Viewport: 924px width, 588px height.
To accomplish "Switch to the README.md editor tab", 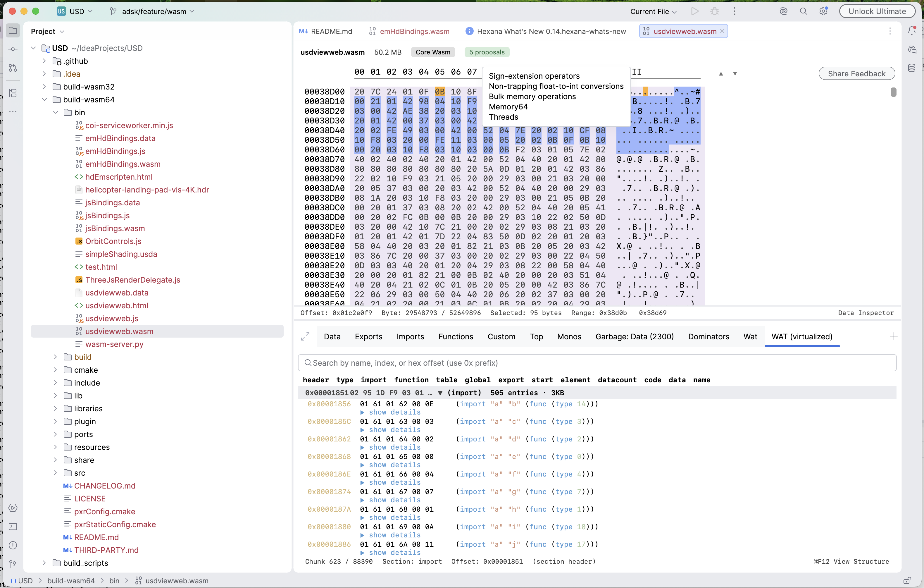I will (326, 31).
